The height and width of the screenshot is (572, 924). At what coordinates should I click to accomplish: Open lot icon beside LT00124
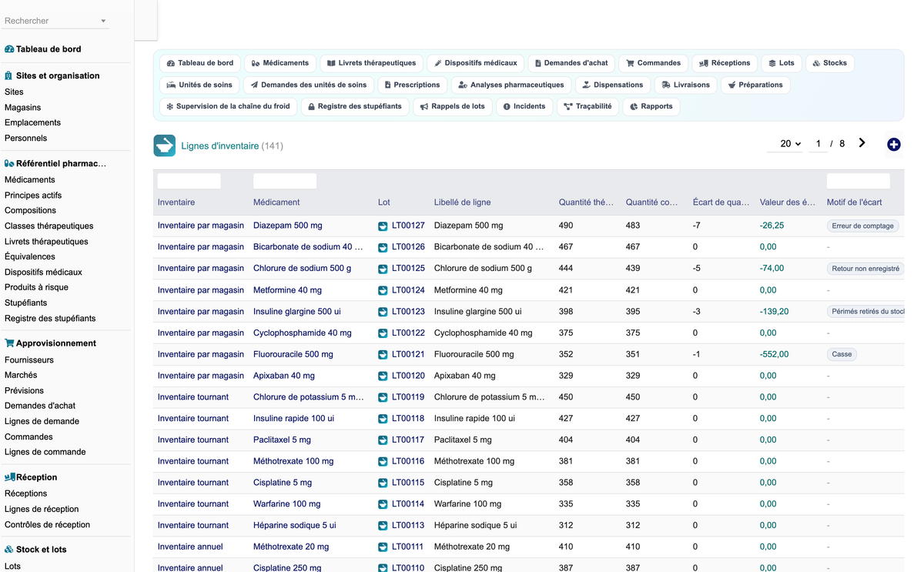383,290
